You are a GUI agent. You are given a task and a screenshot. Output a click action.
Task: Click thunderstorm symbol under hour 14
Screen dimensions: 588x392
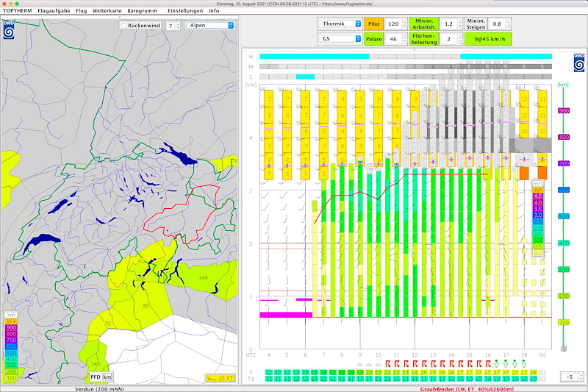[x=451, y=364]
